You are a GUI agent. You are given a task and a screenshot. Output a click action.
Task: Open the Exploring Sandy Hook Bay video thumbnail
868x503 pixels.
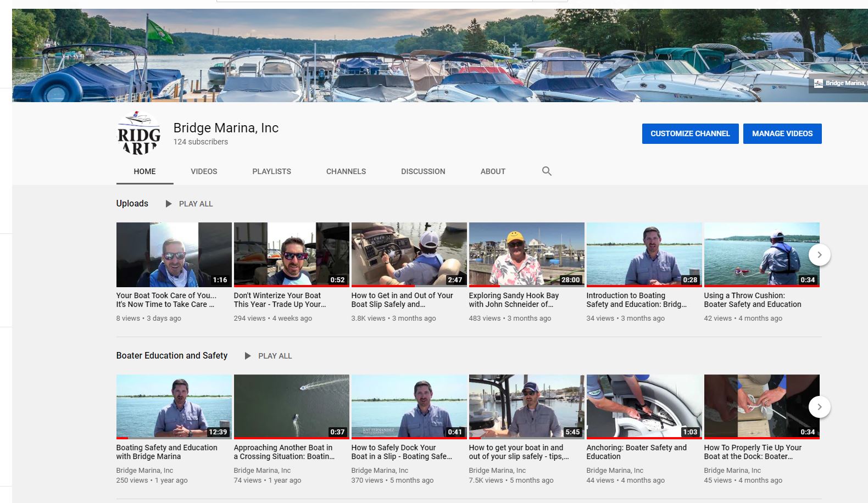click(x=526, y=254)
